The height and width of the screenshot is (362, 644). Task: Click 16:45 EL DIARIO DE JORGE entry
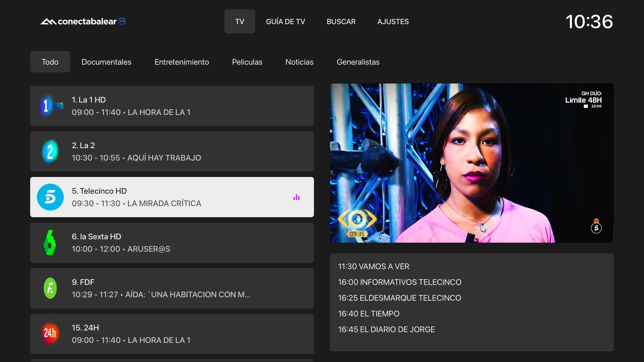(x=386, y=329)
